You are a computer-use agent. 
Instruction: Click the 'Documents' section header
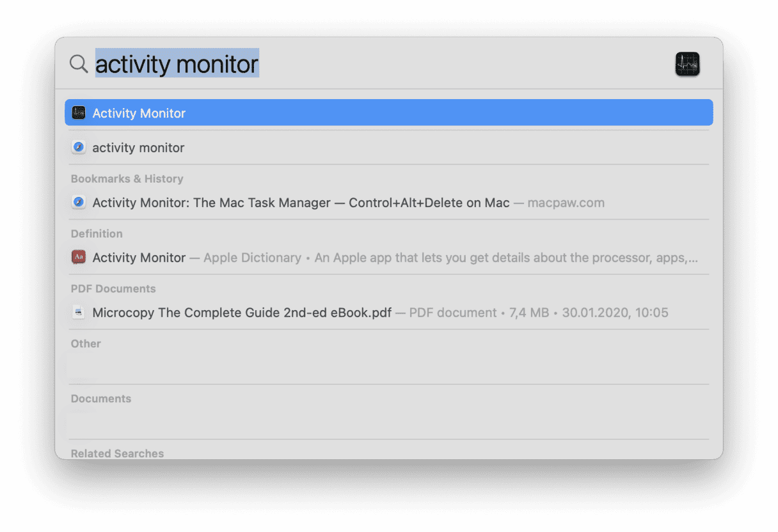pyautogui.click(x=101, y=399)
